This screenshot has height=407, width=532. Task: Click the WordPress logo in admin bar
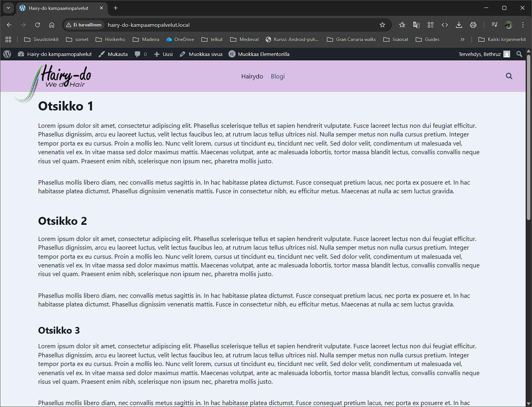pyautogui.click(x=7, y=54)
